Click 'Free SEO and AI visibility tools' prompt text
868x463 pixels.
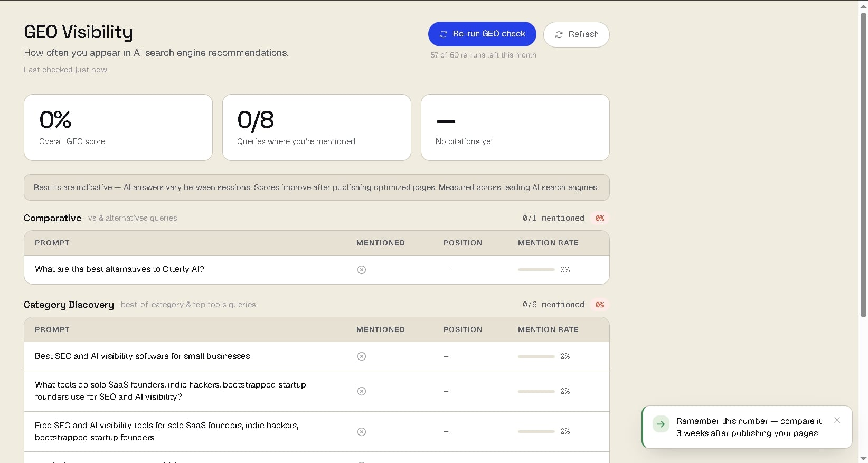pos(167,431)
